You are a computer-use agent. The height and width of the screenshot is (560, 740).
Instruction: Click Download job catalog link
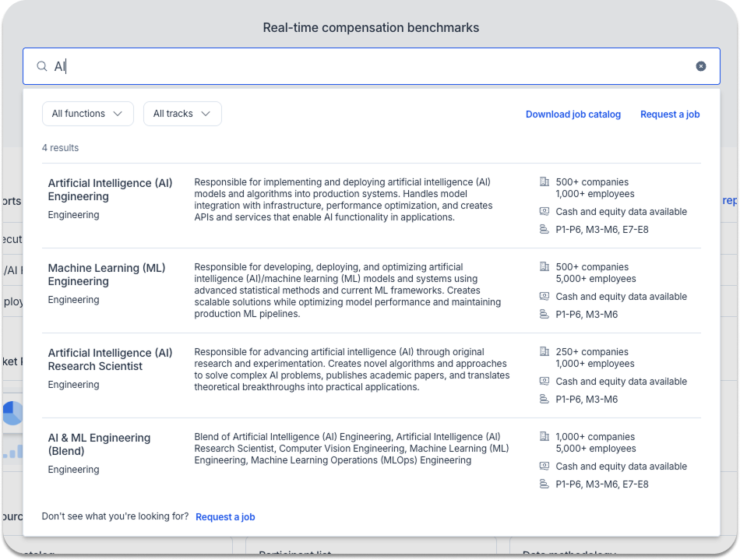click(x=573, y=114)
